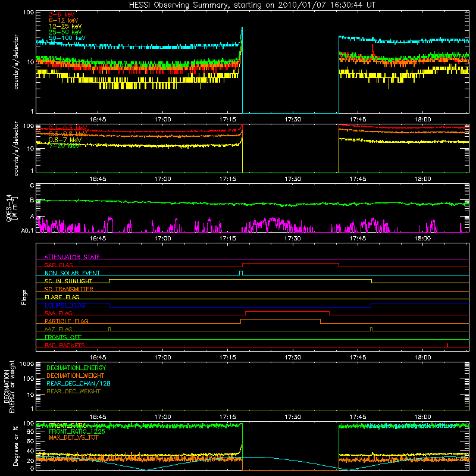Click the 16:45 tick label under the top panel
The image size is (476, 476).
pyautogui.click(x=98, y=120)
